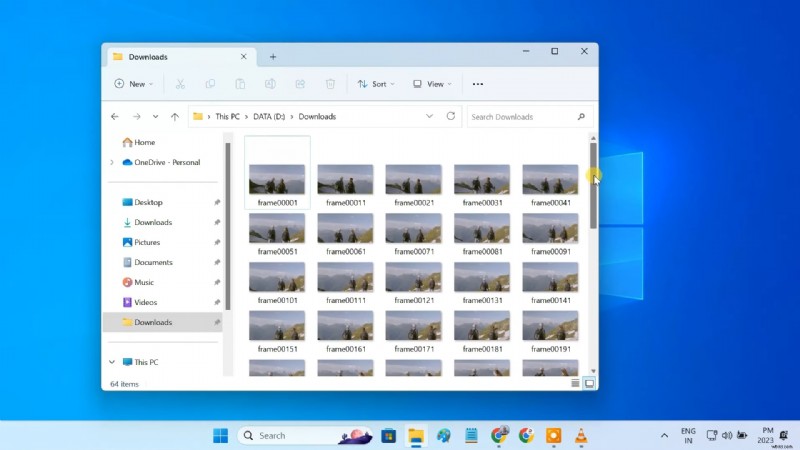Select thumbnail frame00041
Viewport: 800px width, 450px height.
click(550, 179)
